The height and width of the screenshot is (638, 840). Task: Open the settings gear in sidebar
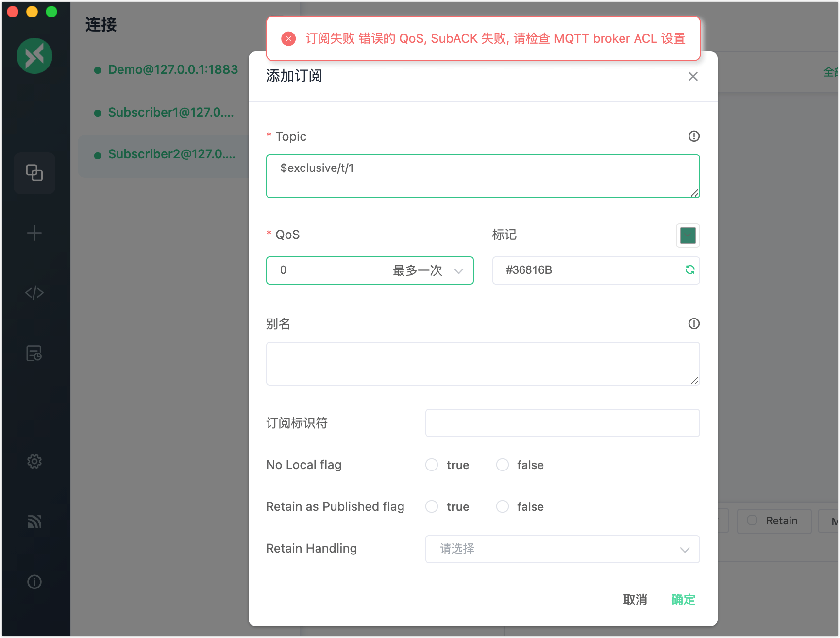(34, 461)
